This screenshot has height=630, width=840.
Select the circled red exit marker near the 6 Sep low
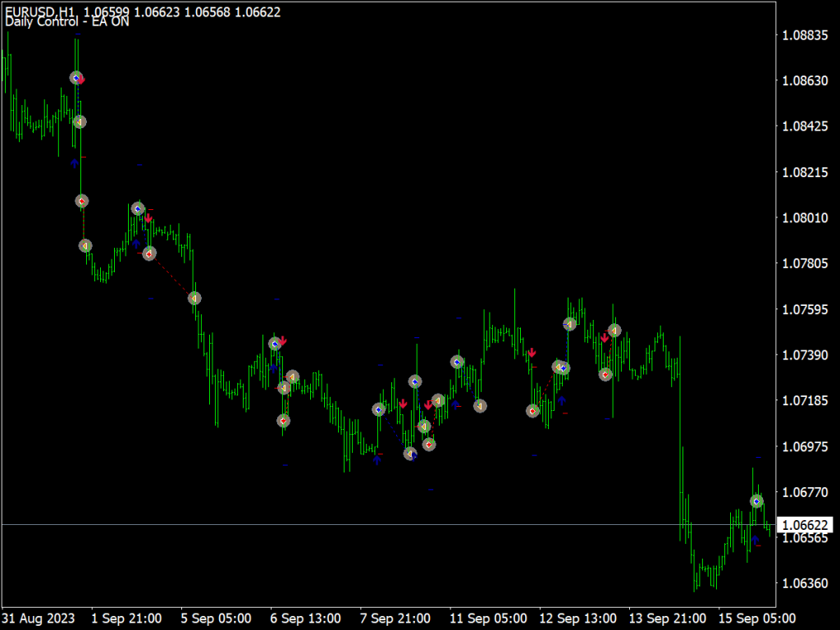click(x=283, y=421)
